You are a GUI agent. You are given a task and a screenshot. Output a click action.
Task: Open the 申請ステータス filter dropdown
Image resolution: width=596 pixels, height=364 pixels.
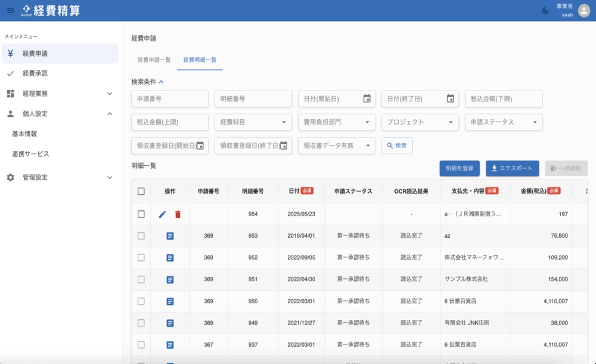point(504,122)
